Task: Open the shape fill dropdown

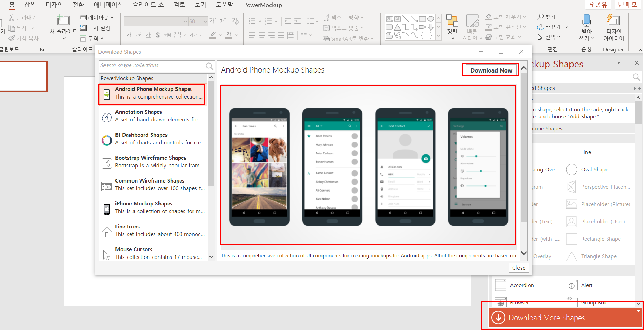Action: pos(524,17)
